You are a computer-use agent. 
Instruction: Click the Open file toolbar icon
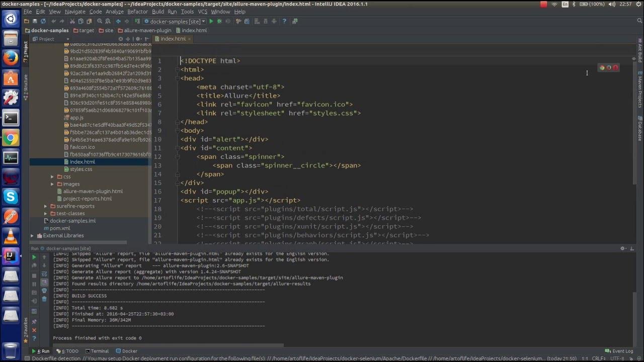point(27,22)
